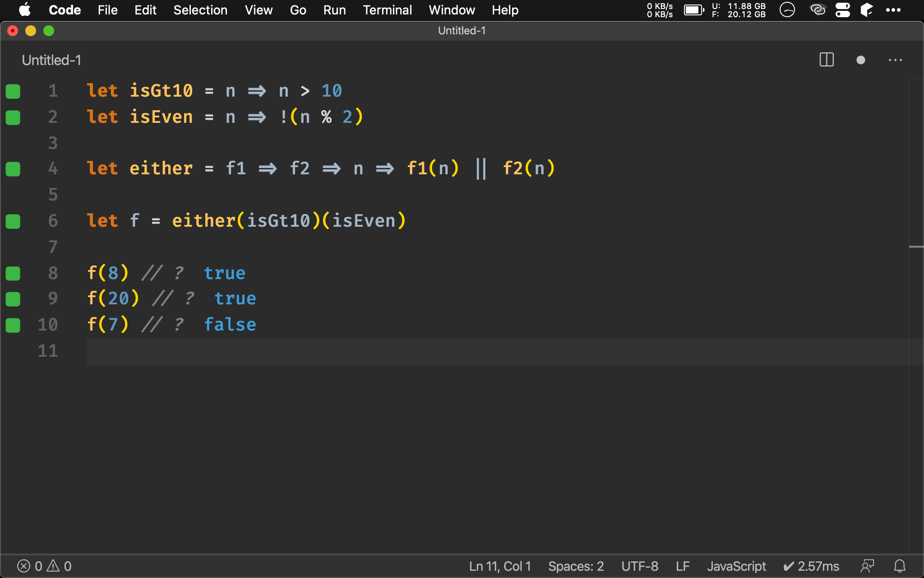The width and height of the screenshot is (924, 578).
Task: Click the more actions ellipsis icon
Action: (896, 59)
